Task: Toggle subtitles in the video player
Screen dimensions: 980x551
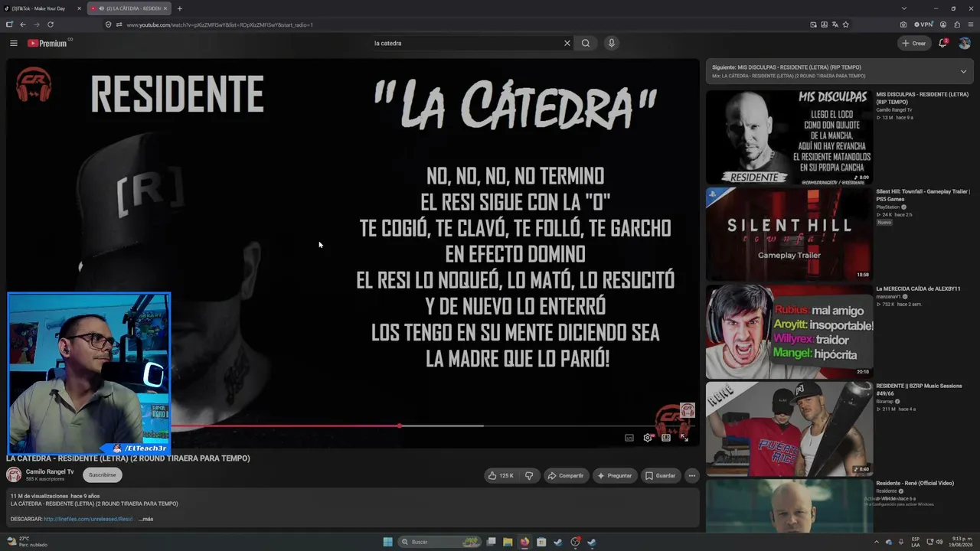Action: click(x=629, y=438)
